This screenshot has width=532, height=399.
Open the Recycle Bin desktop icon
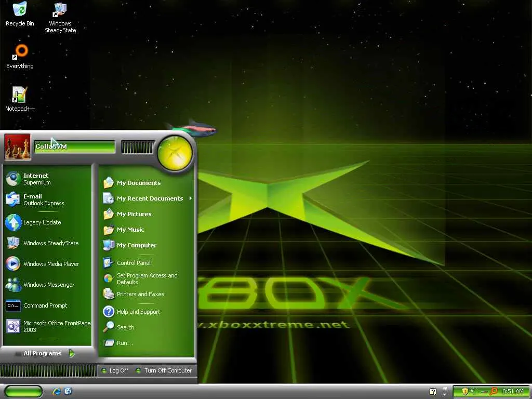(x=20, y=14)
